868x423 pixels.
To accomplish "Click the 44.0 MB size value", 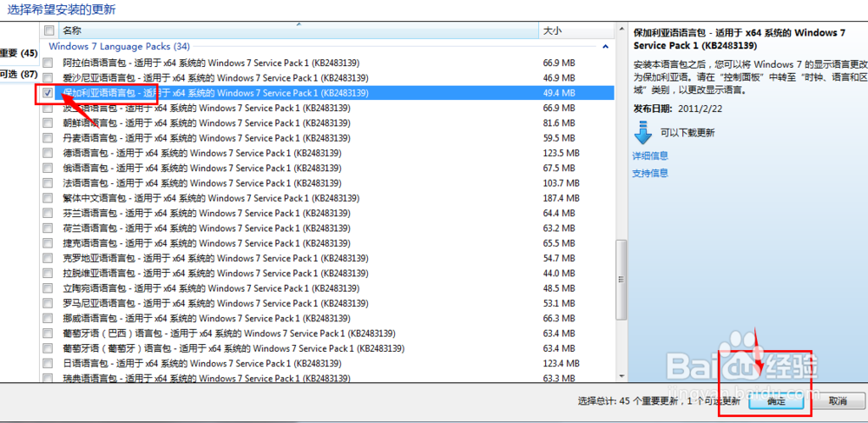I will pos(559,273).
